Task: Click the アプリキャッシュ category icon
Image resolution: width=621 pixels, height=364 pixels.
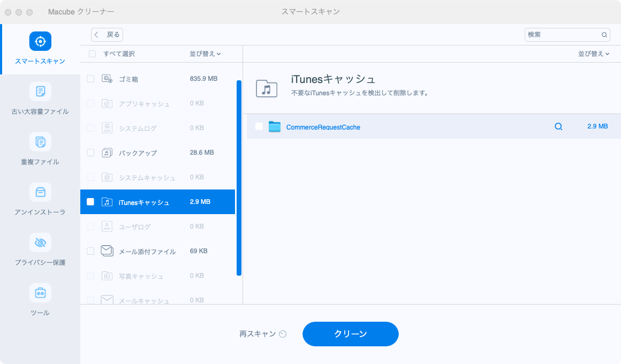Action: [107, 103]
